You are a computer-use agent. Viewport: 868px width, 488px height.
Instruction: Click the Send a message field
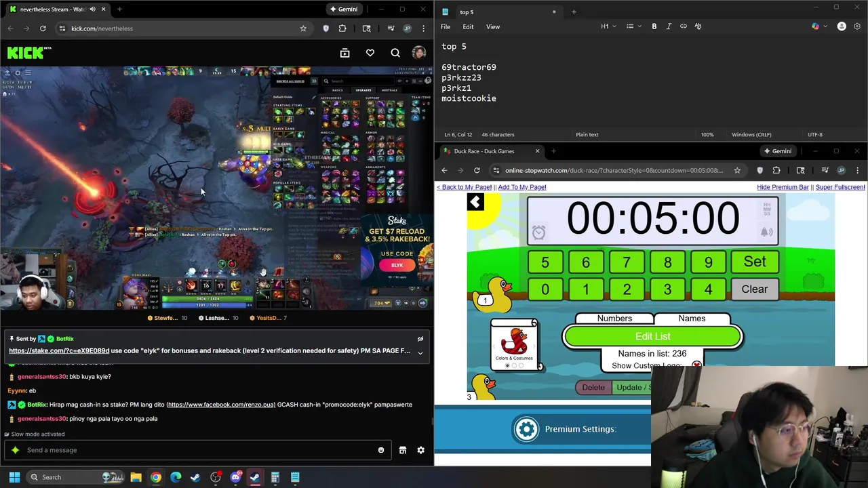click(x=197, y=450)
